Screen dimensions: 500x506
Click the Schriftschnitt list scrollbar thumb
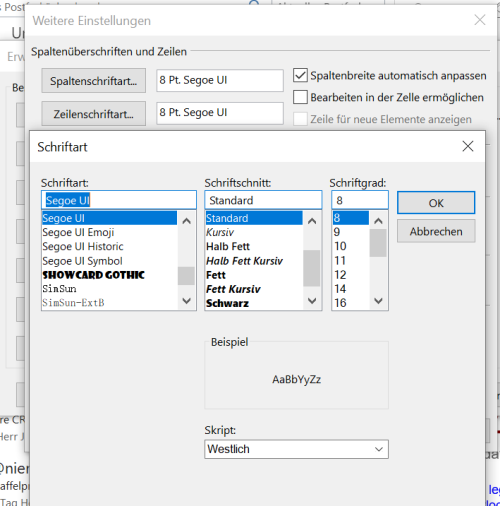coord(312,268)
